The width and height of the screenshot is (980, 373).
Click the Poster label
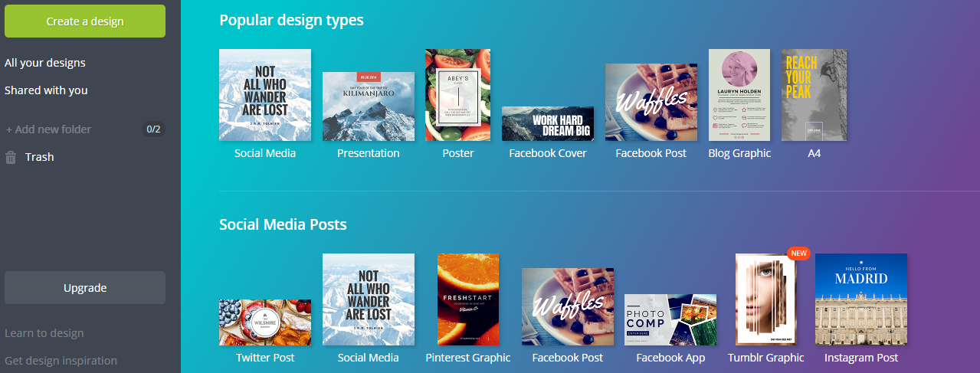click(458, 153)
